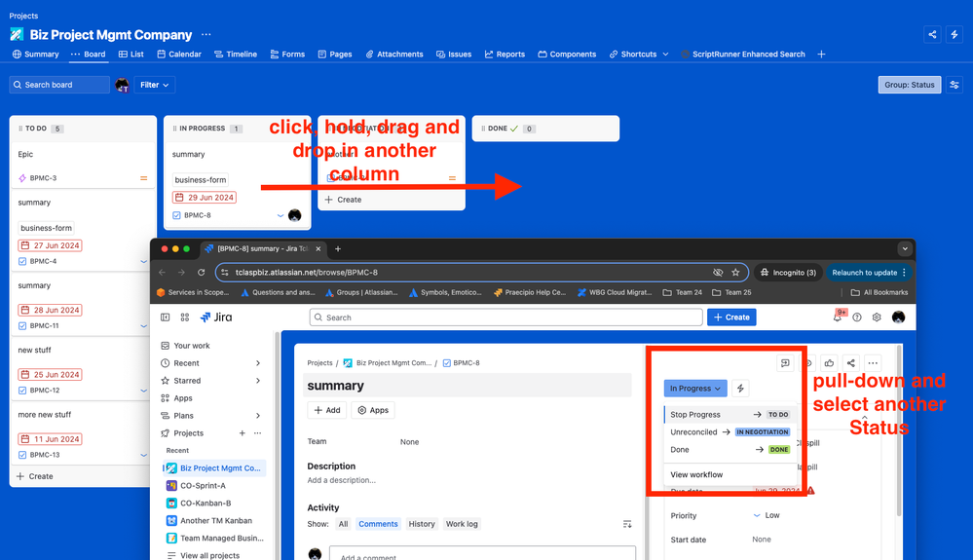Toggle the eye tracking icon in address bar
The width and height of the screenshot is (973, 560).
pos(718,273)
